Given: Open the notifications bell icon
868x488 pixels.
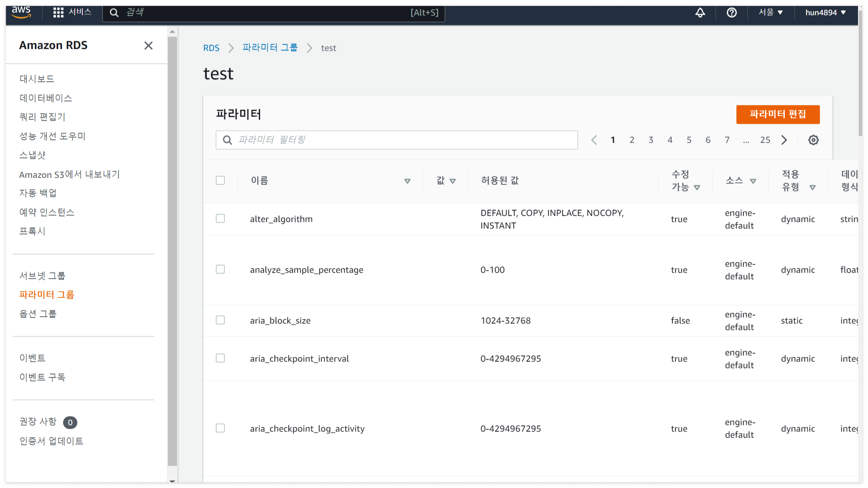Looking at the screenshot, I should (700, 13).
